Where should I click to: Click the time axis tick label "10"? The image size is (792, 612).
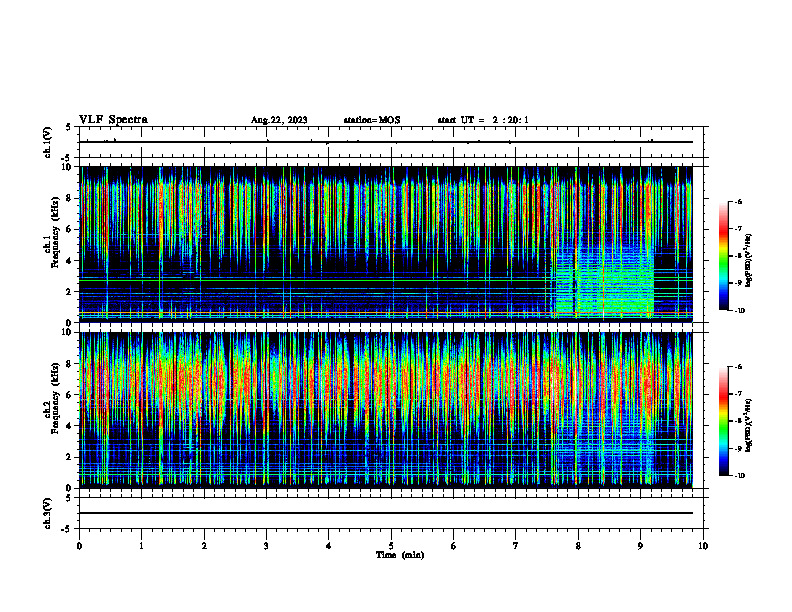703,546
